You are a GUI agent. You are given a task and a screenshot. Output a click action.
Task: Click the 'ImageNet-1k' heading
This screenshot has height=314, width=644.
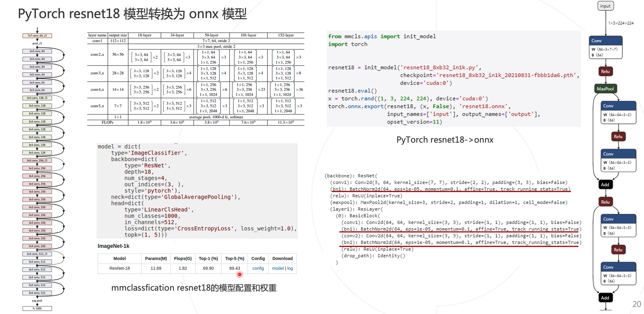point(113,246)
